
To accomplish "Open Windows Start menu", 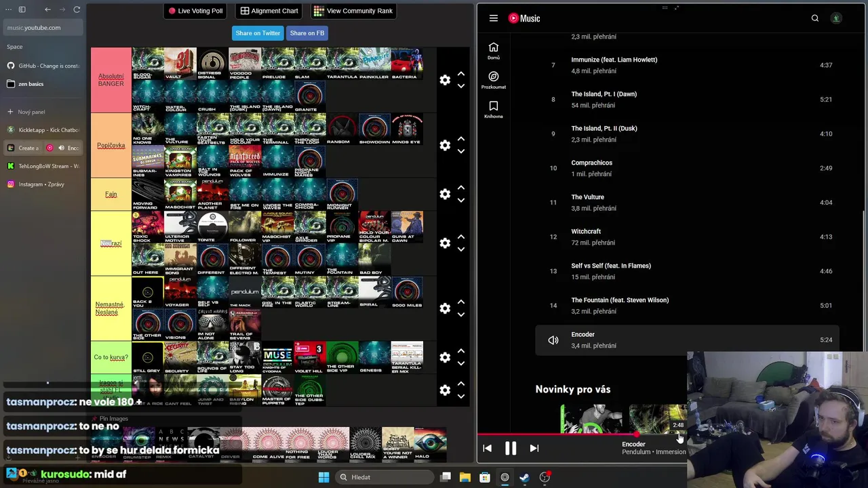I will pos(323,477).
